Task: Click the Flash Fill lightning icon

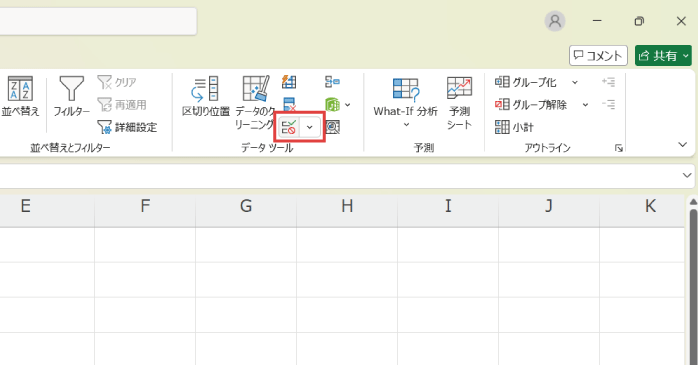Action: 289,82
